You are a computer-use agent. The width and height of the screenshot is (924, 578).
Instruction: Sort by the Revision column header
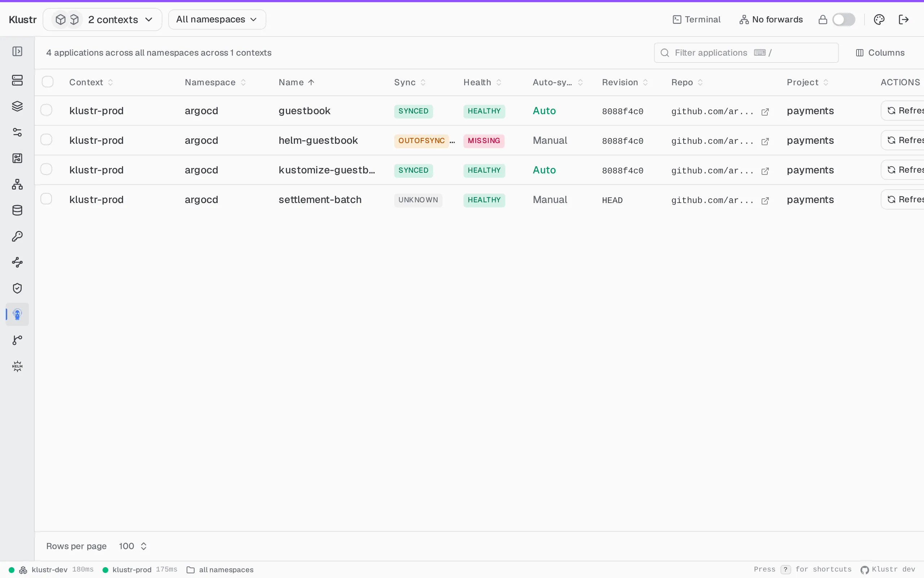tap(625, 82)
